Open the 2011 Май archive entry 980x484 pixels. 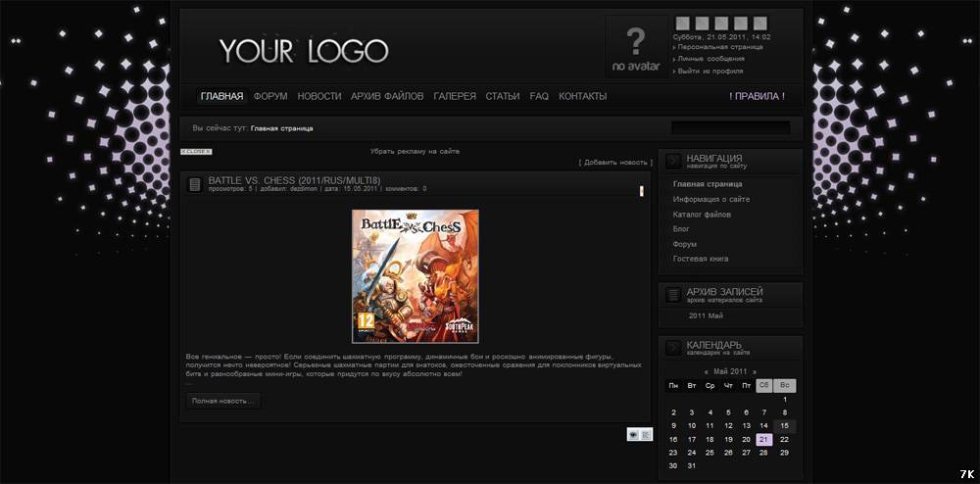tap(706, 315)
